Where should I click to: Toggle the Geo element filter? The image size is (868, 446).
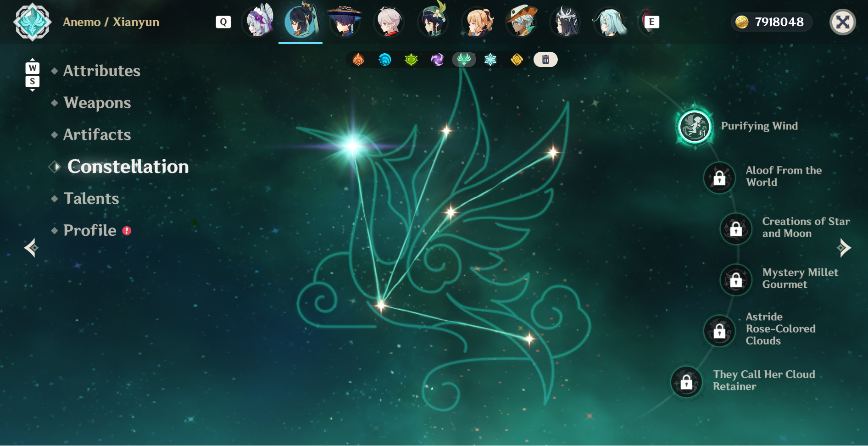[517, 60]
